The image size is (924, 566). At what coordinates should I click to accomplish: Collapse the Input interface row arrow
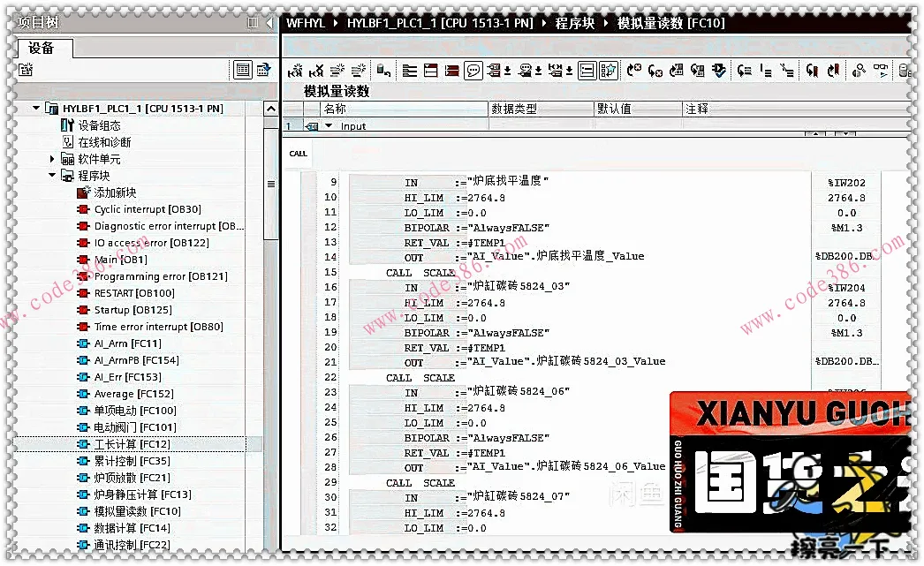point(329,125)
